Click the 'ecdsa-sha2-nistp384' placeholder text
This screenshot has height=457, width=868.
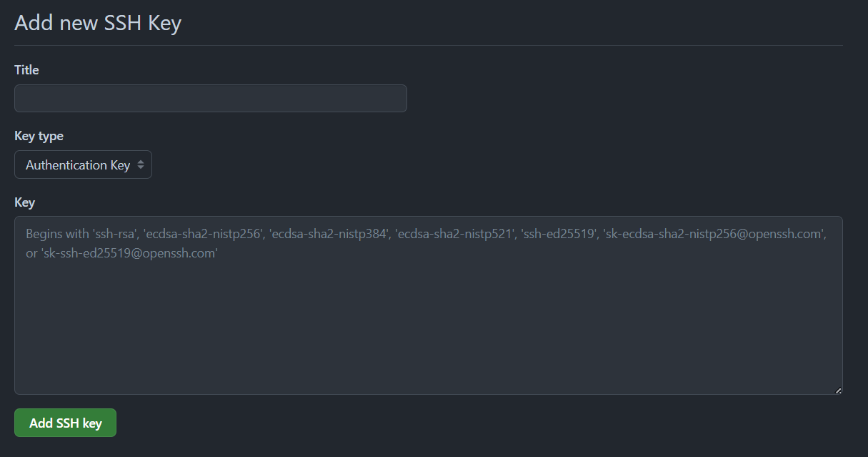pos(329,234)
